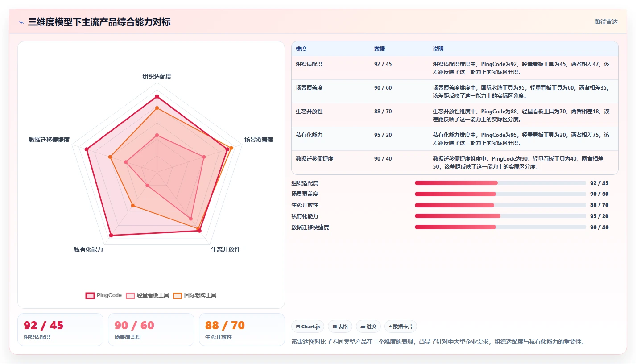
Task: Click the 95 / 20 value beside the progress bars
Action: 599,216
